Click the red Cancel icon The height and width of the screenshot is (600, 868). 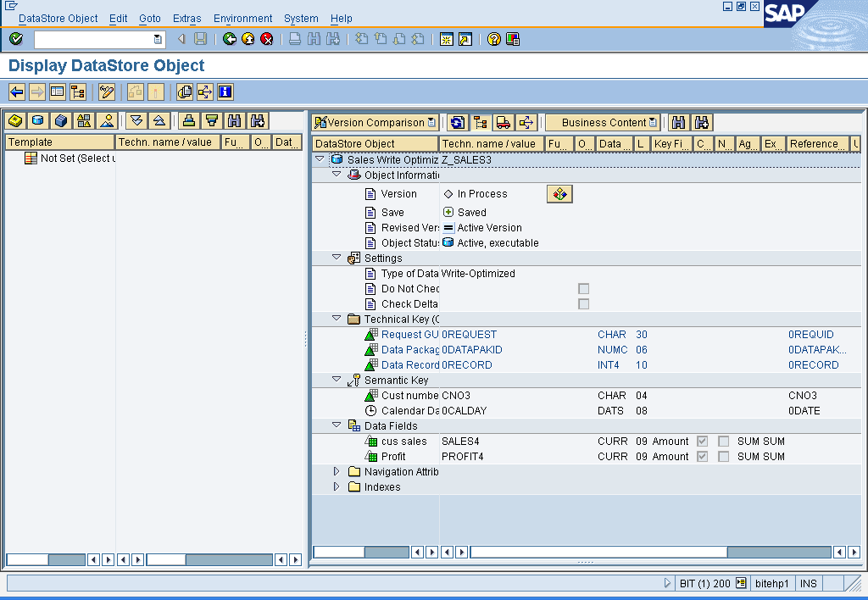click(x=267, y=39)
